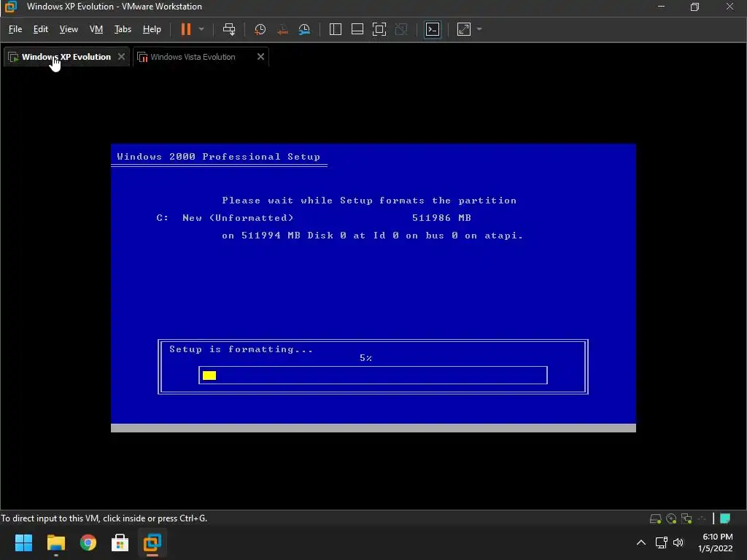Open the Edit menu
Viewport: 747px width, 560px height.
41,29
